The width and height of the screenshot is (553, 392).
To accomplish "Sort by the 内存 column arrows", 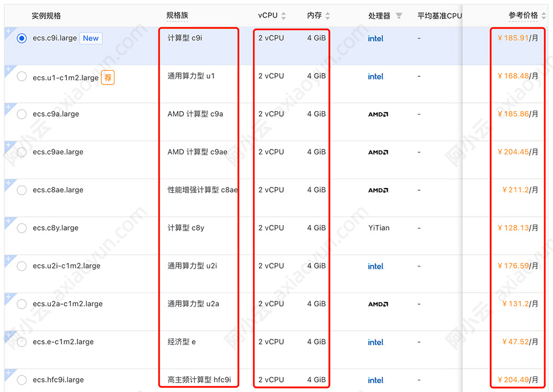I will click(327, 15).
